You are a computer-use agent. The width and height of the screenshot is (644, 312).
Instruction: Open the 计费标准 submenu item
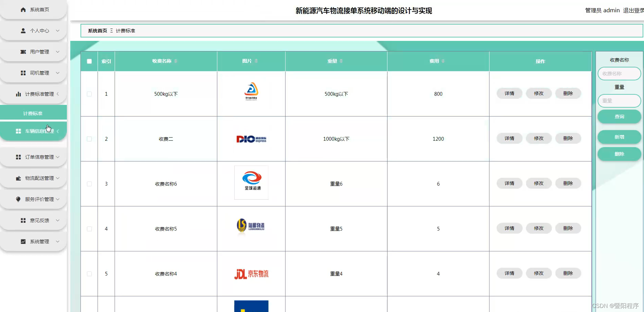[x=33, y=113]
